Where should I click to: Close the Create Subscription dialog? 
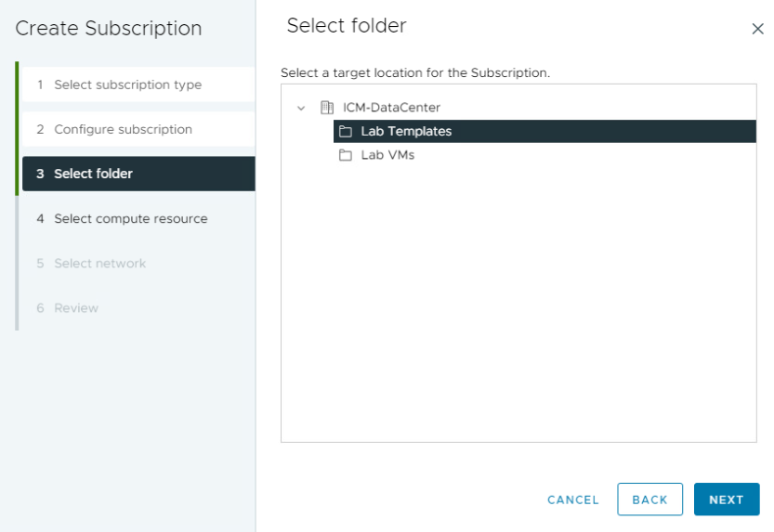click(x=757, y=29)
